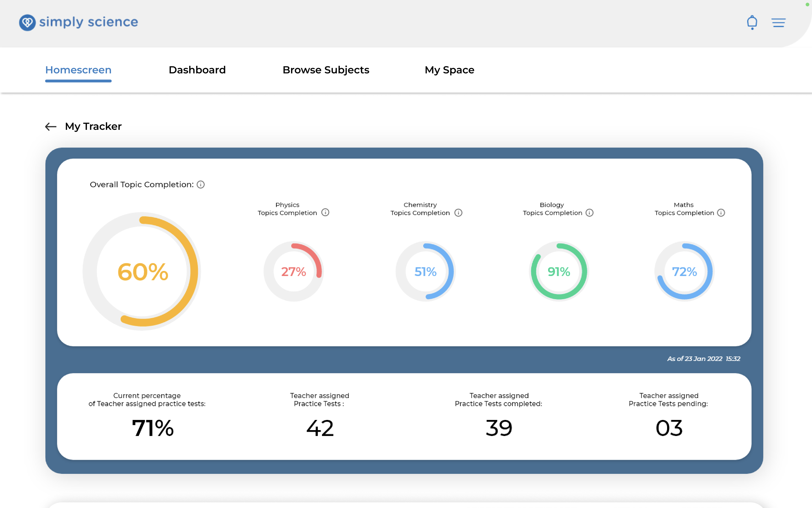This screenshot has width=812, height=508.
Task: Click the simply science logo
Action: pos(78,23)
